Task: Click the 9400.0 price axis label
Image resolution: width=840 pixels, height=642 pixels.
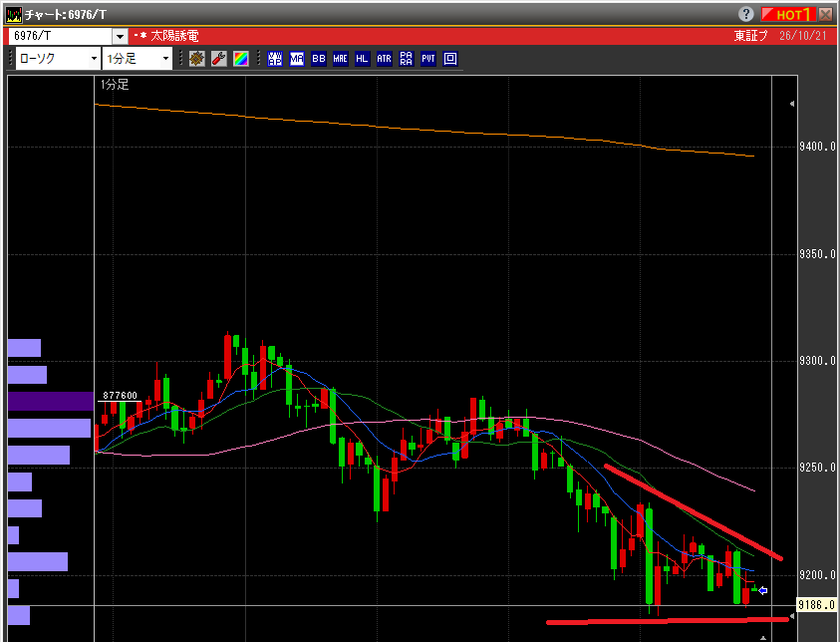Action: point(817,147)
